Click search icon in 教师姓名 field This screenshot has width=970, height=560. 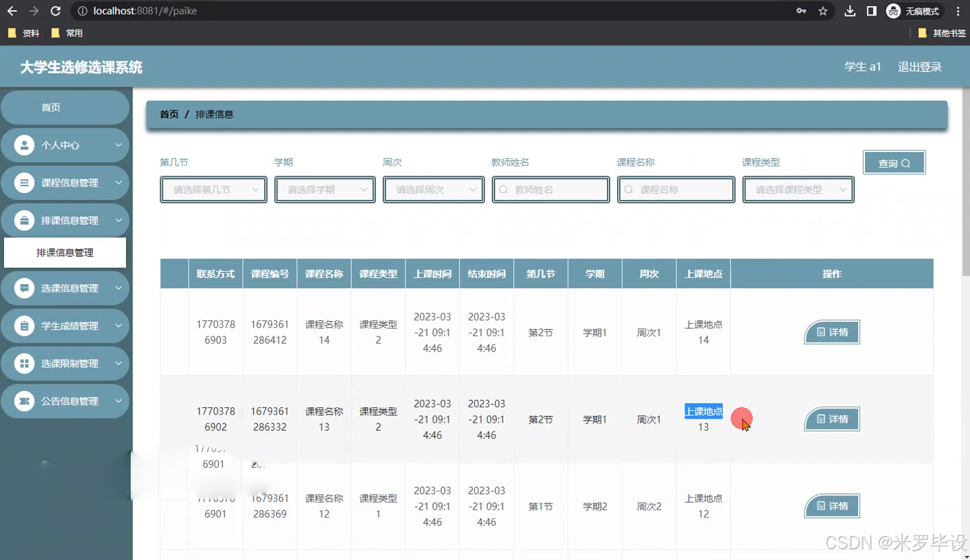(503, 190)
